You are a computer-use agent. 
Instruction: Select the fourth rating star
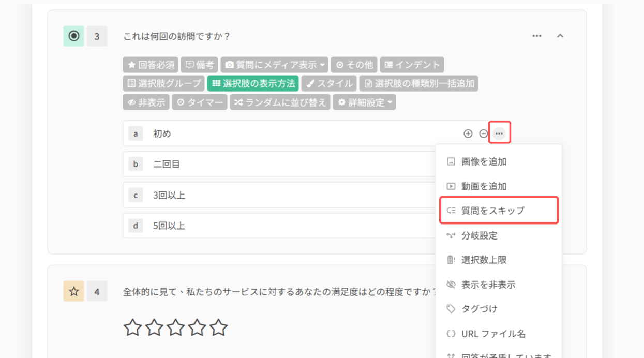tap(197, 327)
